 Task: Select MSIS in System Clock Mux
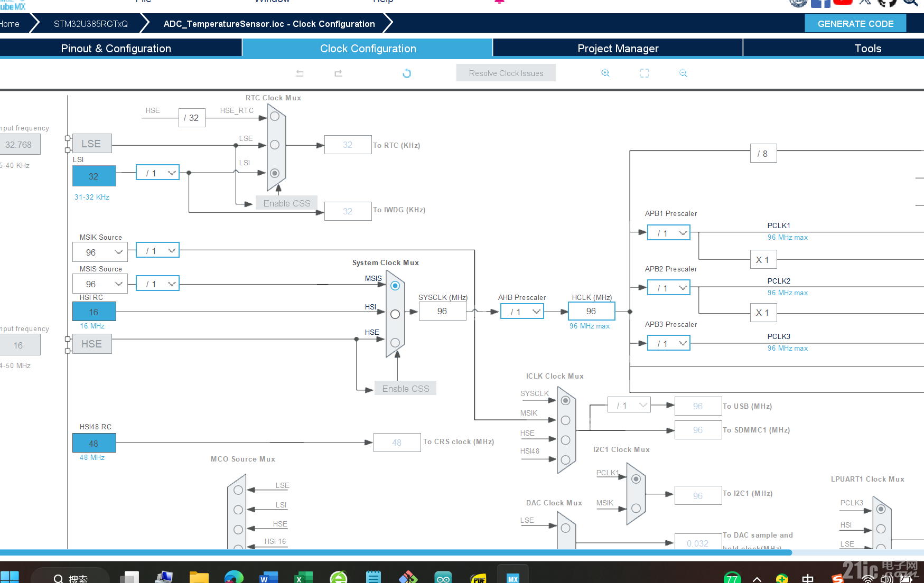pyautogui.click(x=395, y=286)
